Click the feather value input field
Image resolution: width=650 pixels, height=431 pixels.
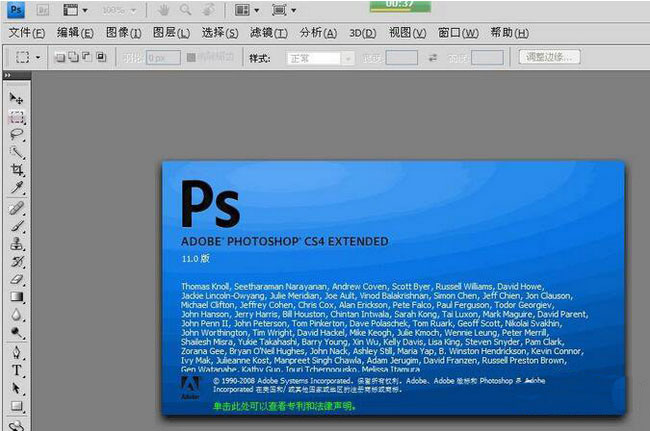point(163,58)
